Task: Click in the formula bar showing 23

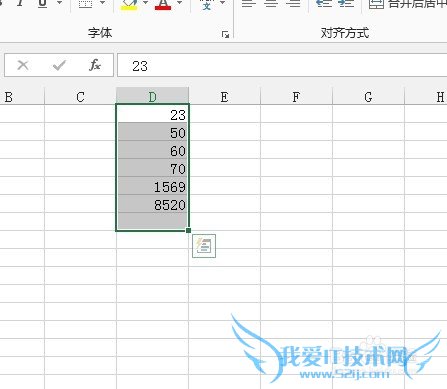Action: [x=282, y=65]
